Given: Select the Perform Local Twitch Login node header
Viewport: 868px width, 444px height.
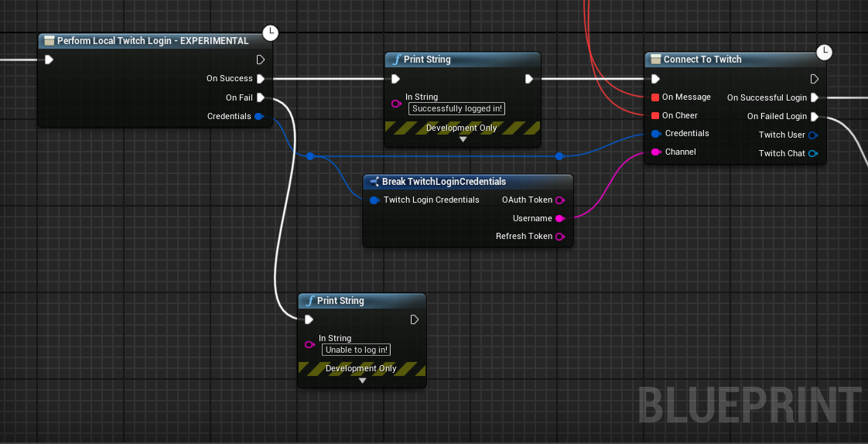Looking at the screenshot, I should (x=152, y=41).
